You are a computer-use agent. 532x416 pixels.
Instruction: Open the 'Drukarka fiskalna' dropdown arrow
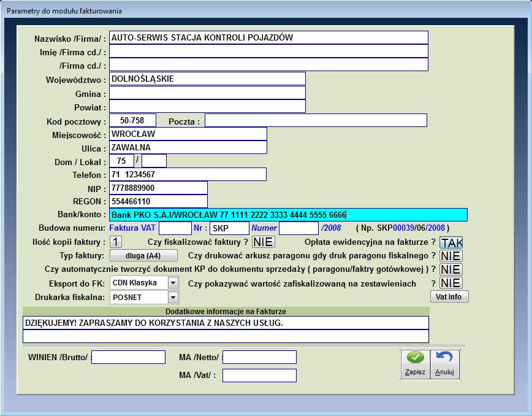173,298
